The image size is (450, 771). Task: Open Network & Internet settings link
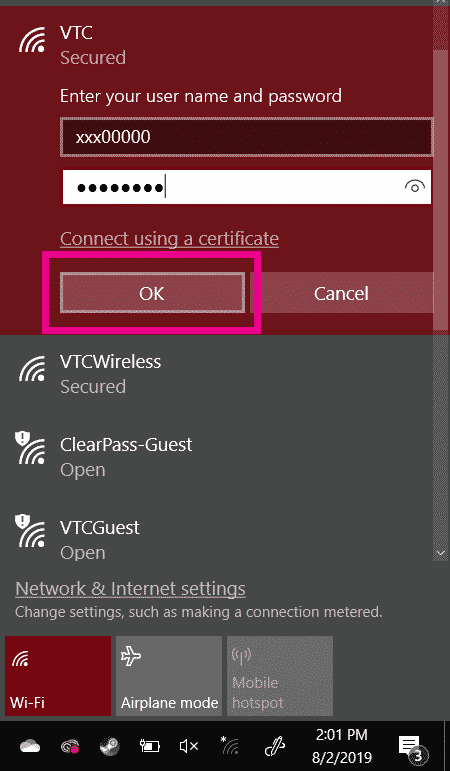pos(130,589)
